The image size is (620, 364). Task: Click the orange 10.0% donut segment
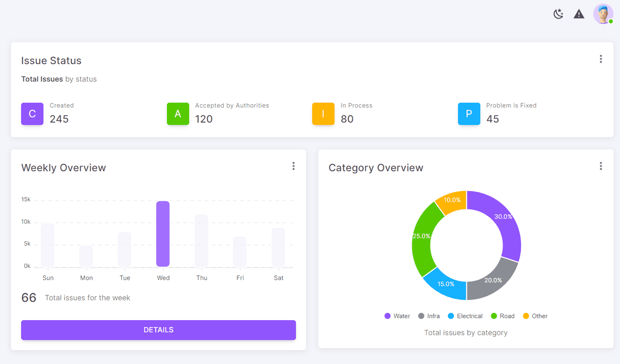pos(452,201)
